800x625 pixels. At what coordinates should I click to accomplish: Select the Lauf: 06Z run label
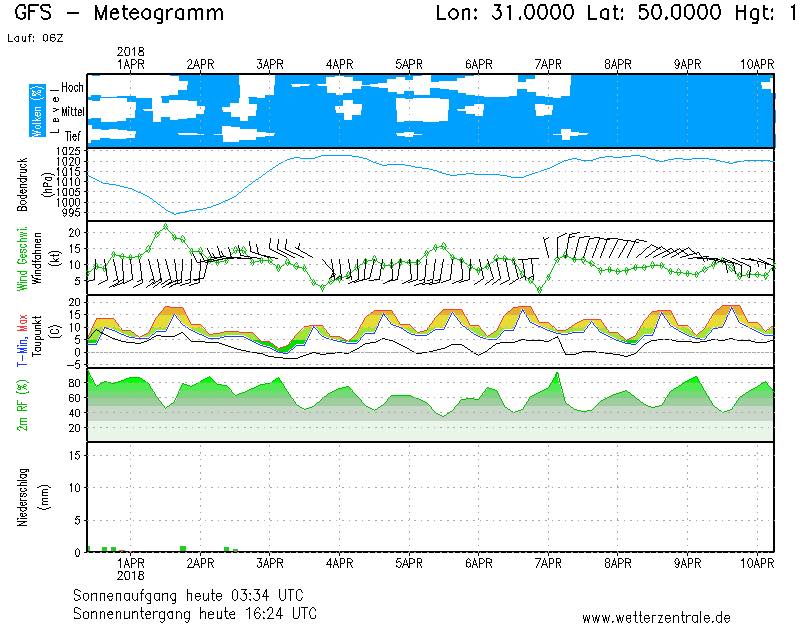(x=34, y=38)
